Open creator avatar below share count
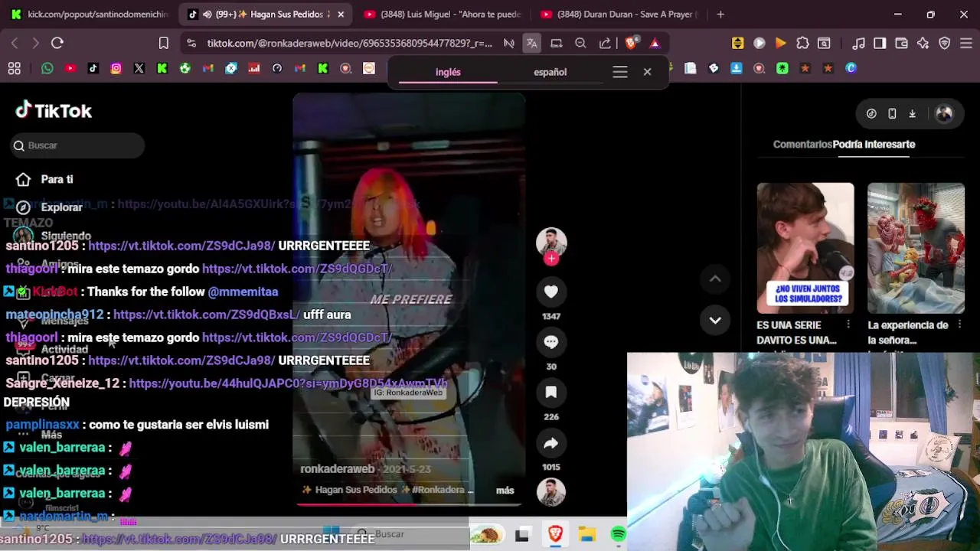The width and height of the screenshot is (980, 551). point(550,492)
